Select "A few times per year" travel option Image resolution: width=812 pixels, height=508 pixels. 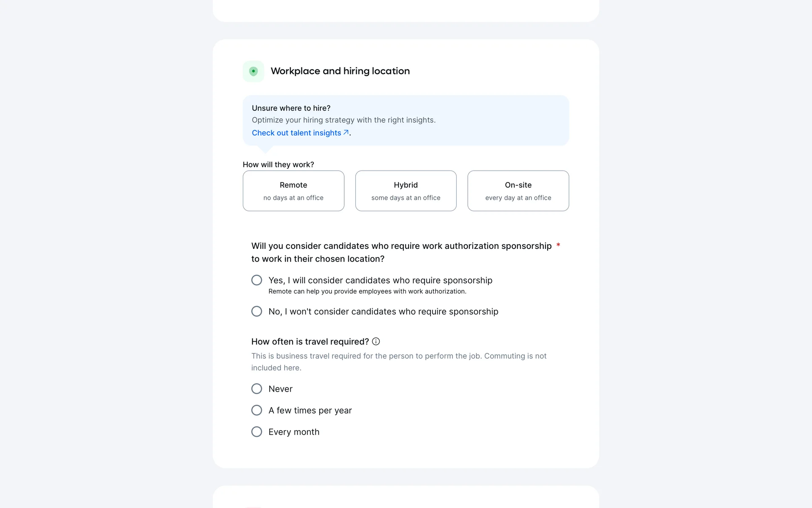point(257,410)
